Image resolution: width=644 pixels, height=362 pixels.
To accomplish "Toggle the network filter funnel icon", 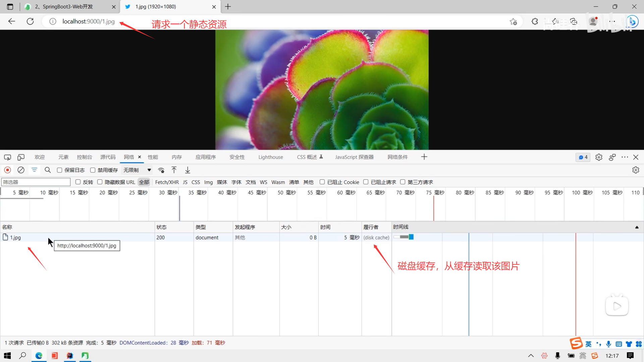I will [x=34, y=170].
